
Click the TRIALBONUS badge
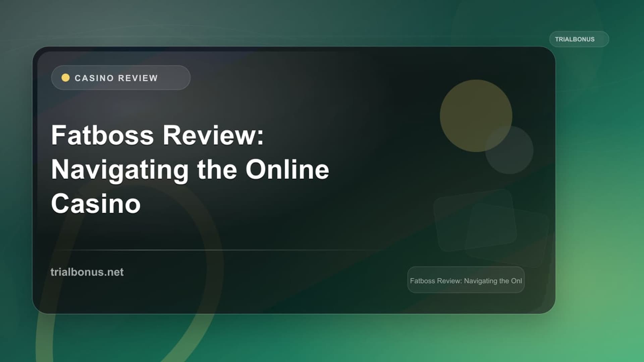click(579, 39)
